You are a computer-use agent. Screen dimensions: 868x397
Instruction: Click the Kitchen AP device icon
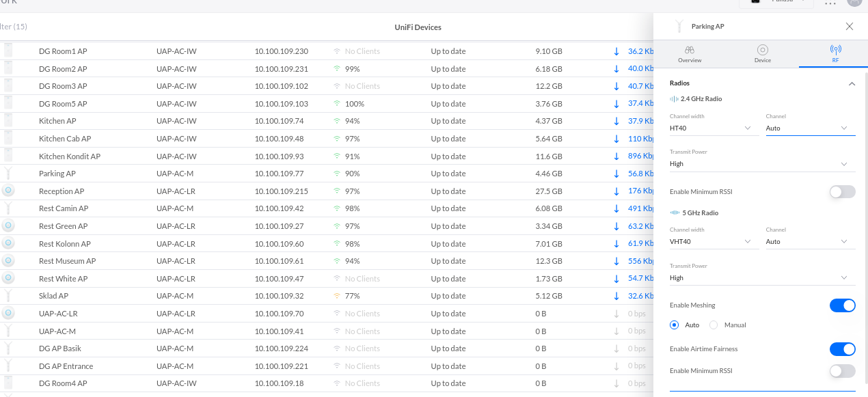click(x=8, y=121)
